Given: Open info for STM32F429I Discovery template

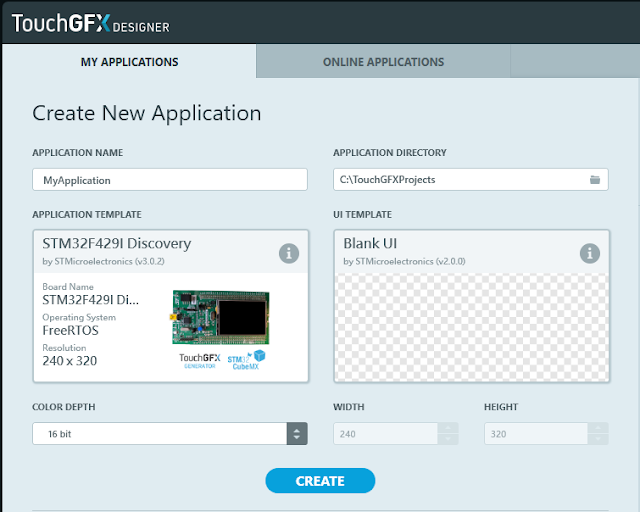Looking at the screenshot, I should pyautogui.click(x=289, y=254).
